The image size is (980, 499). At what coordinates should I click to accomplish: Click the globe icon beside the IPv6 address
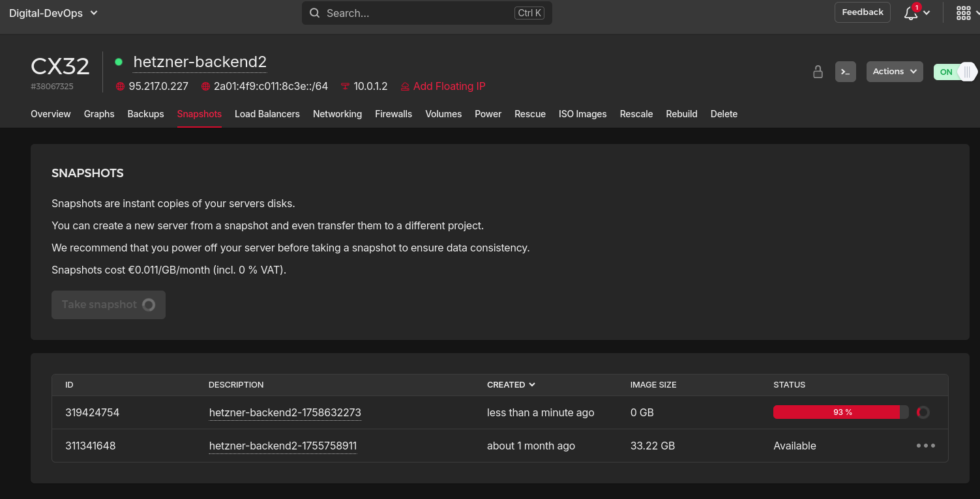click(205, 87)
